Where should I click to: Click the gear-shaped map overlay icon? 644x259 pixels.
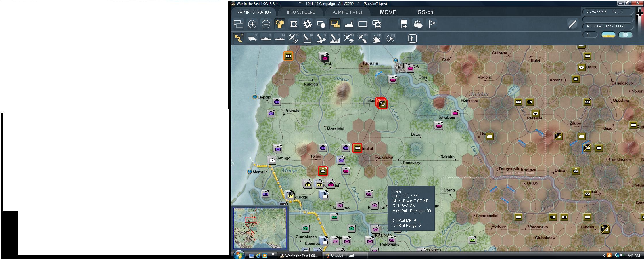click(307, 24)
